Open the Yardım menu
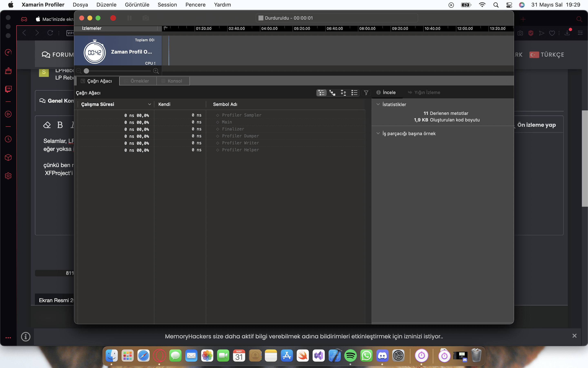The width and height of the screenshot is (588, 368). 222,5
